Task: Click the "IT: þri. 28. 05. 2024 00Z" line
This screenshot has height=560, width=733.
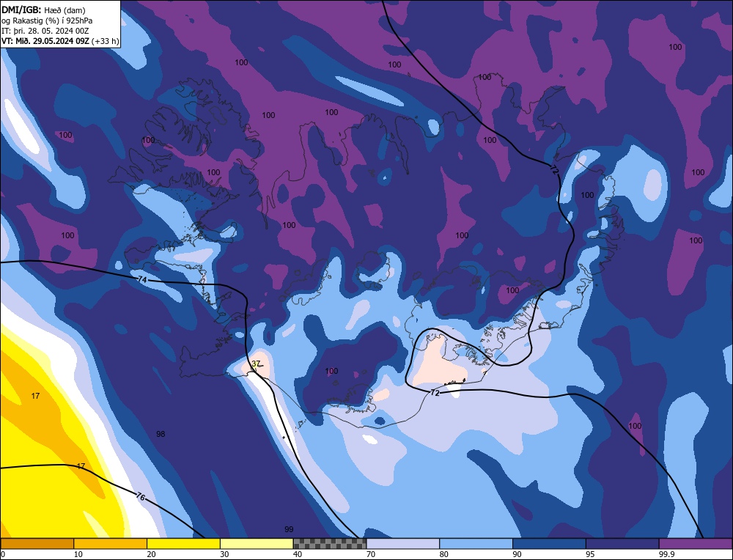Action: click(45, 31)
